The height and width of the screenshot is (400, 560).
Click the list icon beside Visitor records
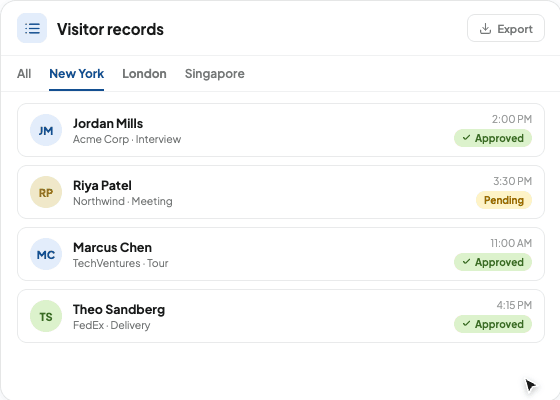32,28
